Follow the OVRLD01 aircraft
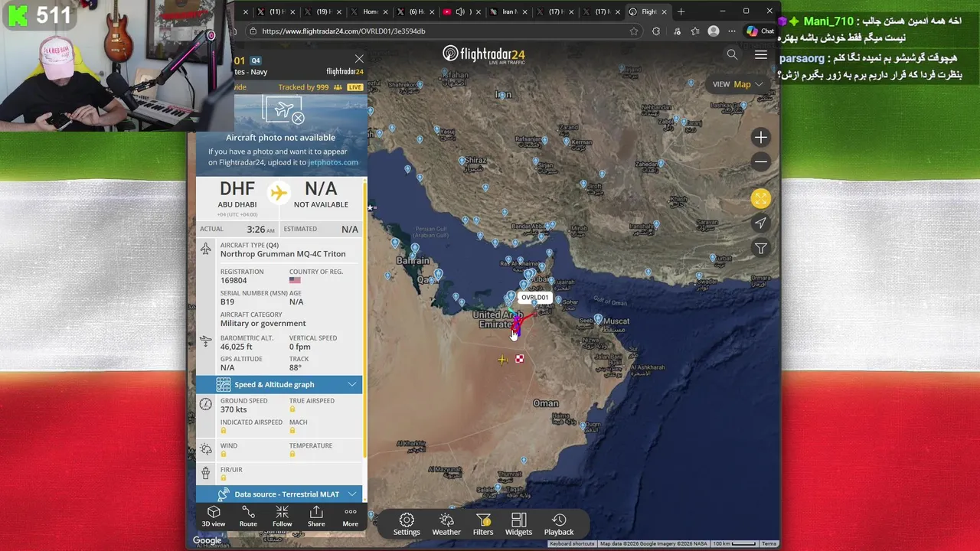The width and height of the screenshot is (980, 551). (x=282, y=517)
